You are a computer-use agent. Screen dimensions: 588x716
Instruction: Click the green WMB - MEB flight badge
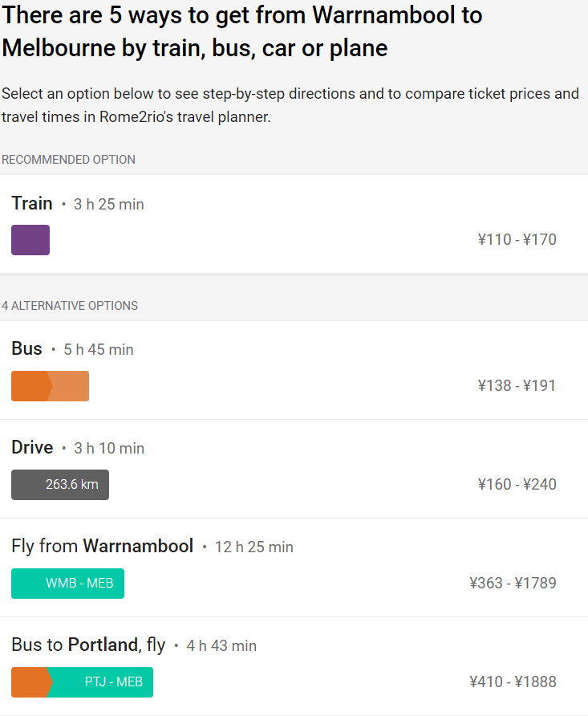click(x=67, y=584)
